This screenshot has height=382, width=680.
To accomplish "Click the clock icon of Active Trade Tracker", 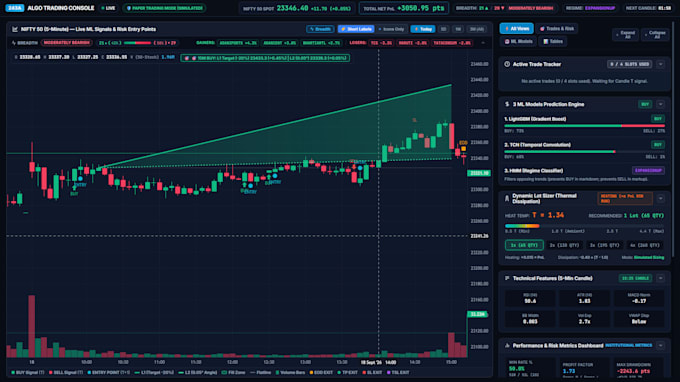I will 507,64.
